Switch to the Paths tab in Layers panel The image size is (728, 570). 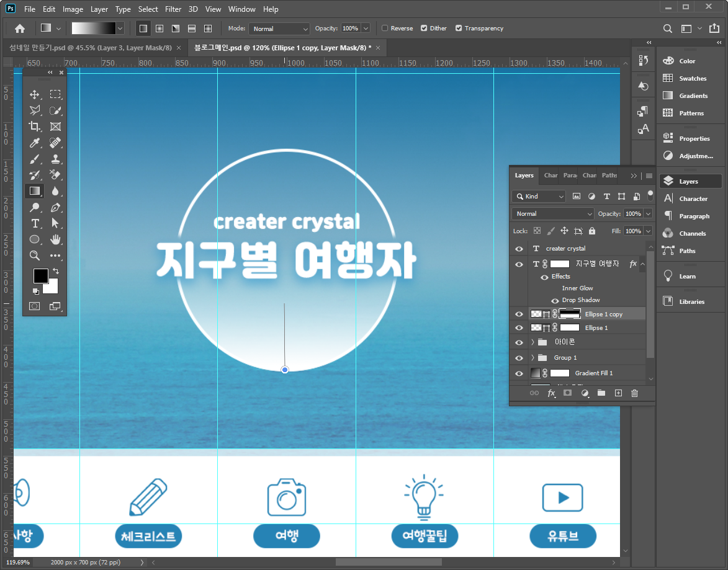(609, 176)
